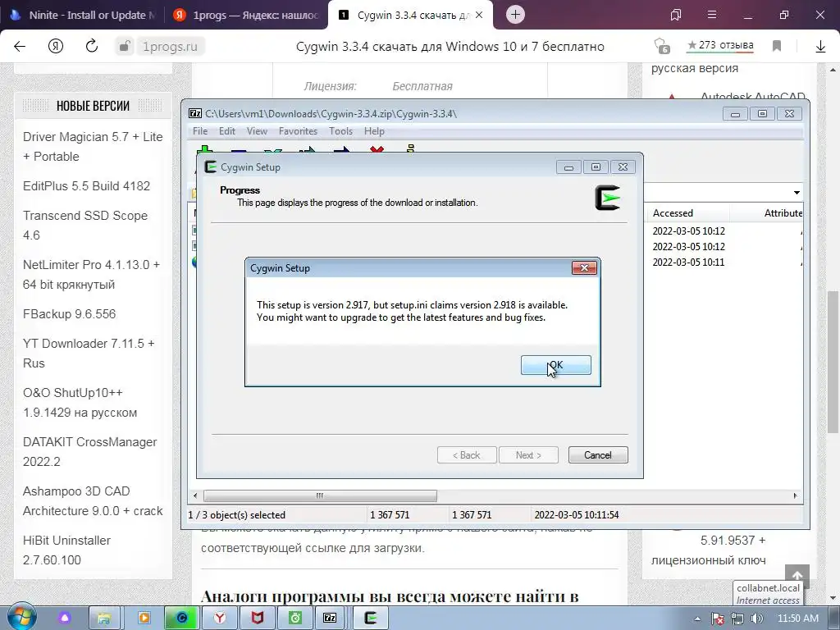Open Ashampoo 3D CAD Architecture link

93,501
